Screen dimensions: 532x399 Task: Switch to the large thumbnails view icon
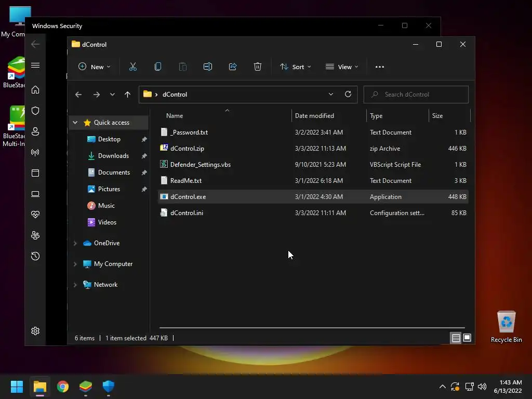467,338
